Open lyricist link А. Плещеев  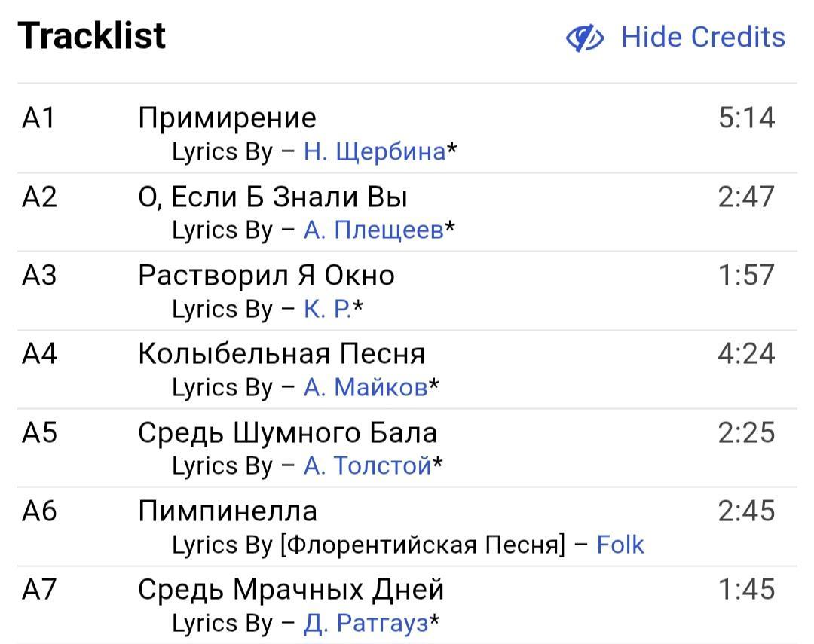click(x=373, y=230)
